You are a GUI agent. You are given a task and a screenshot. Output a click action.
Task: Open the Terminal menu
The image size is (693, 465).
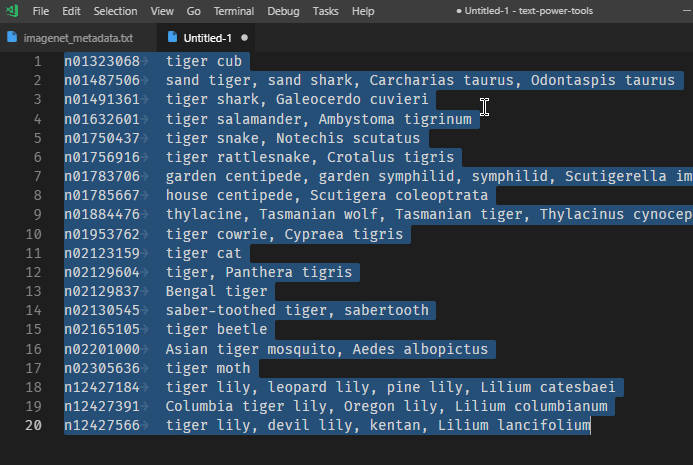point(233,11)
